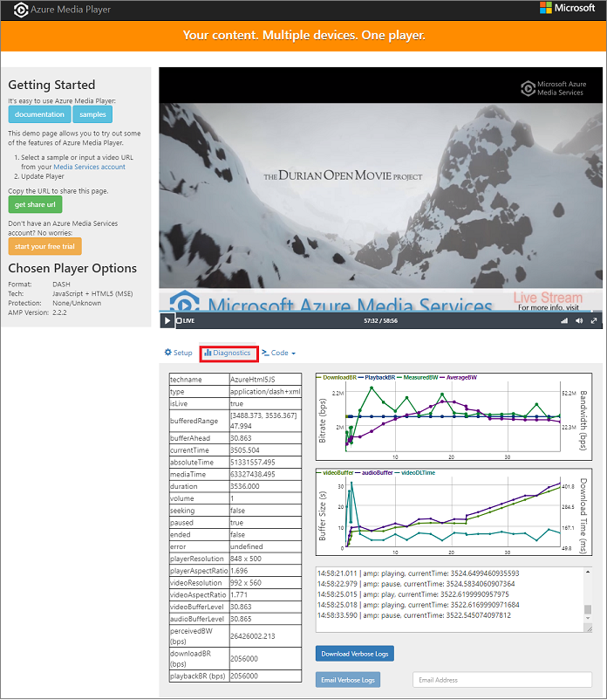Click Email Verbose Logs button

point(348,680)
